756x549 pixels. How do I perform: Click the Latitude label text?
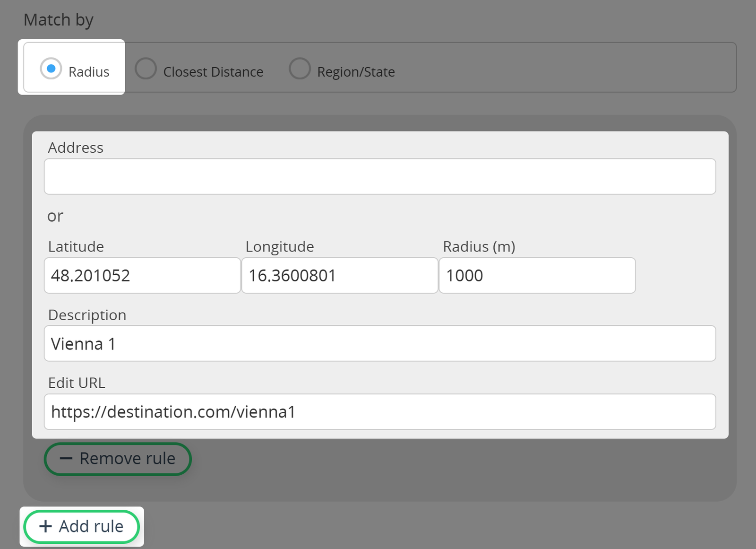76,246
